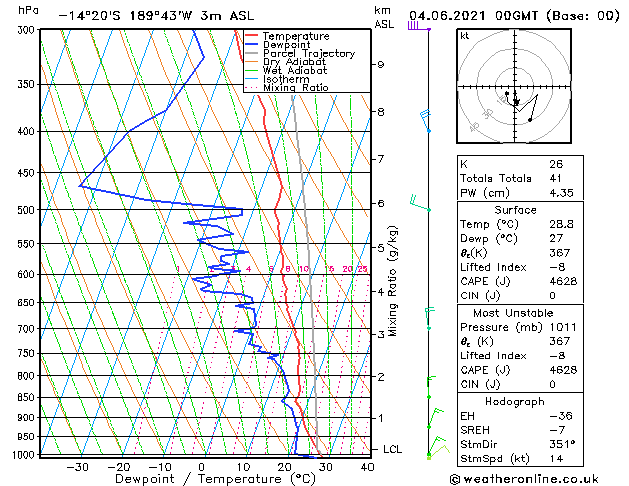Click the wind barb at 500 hPa level
Image resolution: width=629 pixels, height=486 pixels.
pyautogui.click(x=420, y=203)
